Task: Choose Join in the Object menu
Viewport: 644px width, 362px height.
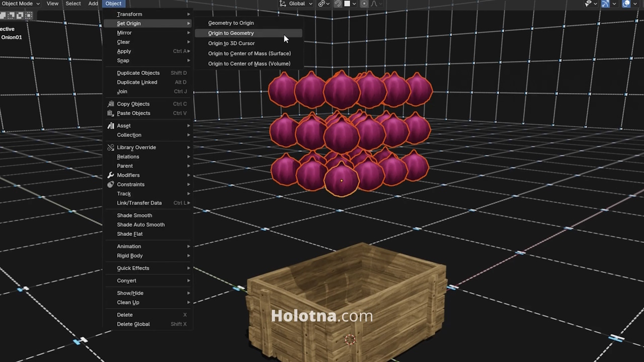Action: pos(148,92)
